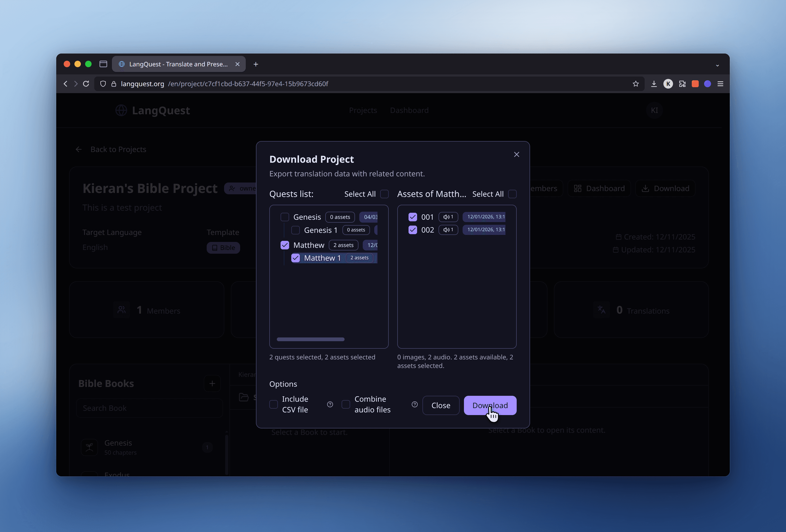Reload the current page
The height and width of the screenshot is (532, 786).
pyautogui.click(x=86, y=84)
